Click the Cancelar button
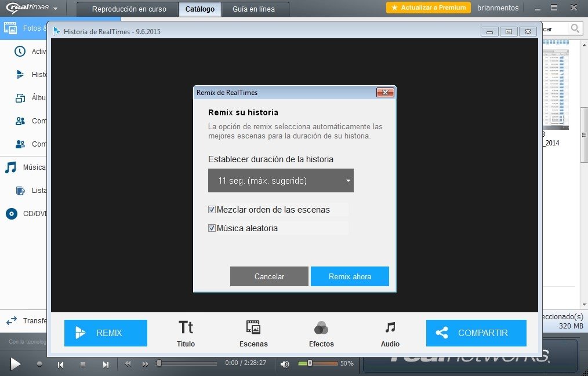588x376 pixels. (x=269, y=276)
